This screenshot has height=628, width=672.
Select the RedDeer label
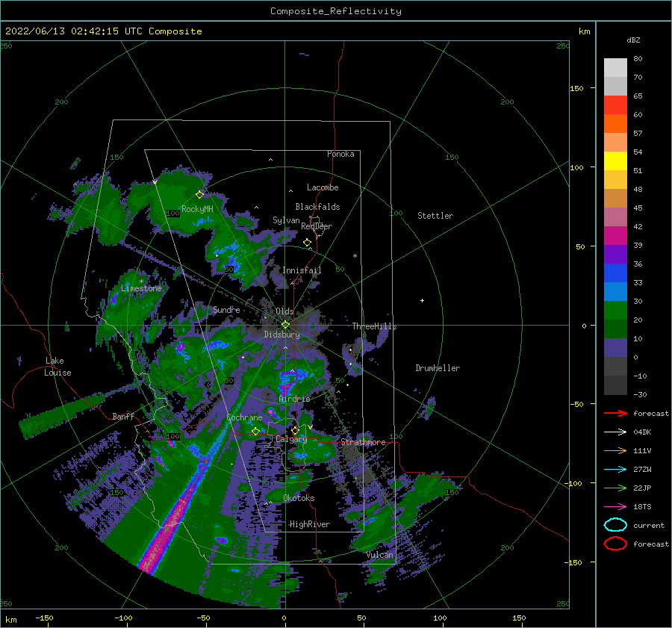pyautogui.click(x=317, y=226)
